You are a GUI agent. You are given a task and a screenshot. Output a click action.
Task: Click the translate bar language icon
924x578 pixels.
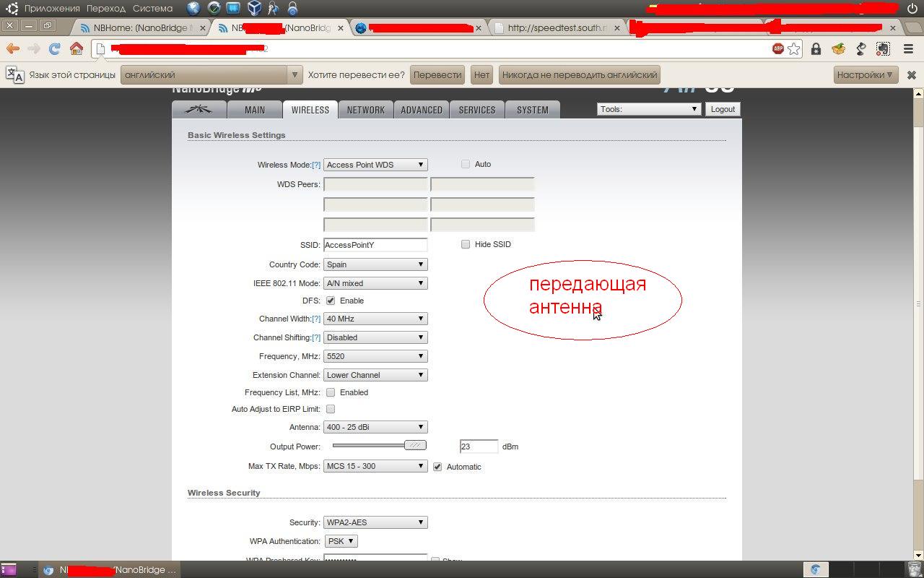pyautogui.click(x=14, y=74)
